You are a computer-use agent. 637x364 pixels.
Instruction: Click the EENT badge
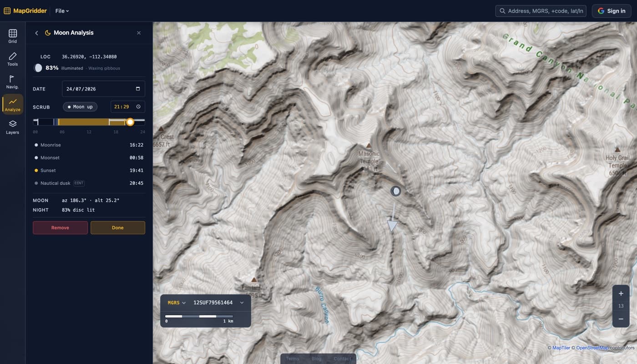click(x=79, y=183)
